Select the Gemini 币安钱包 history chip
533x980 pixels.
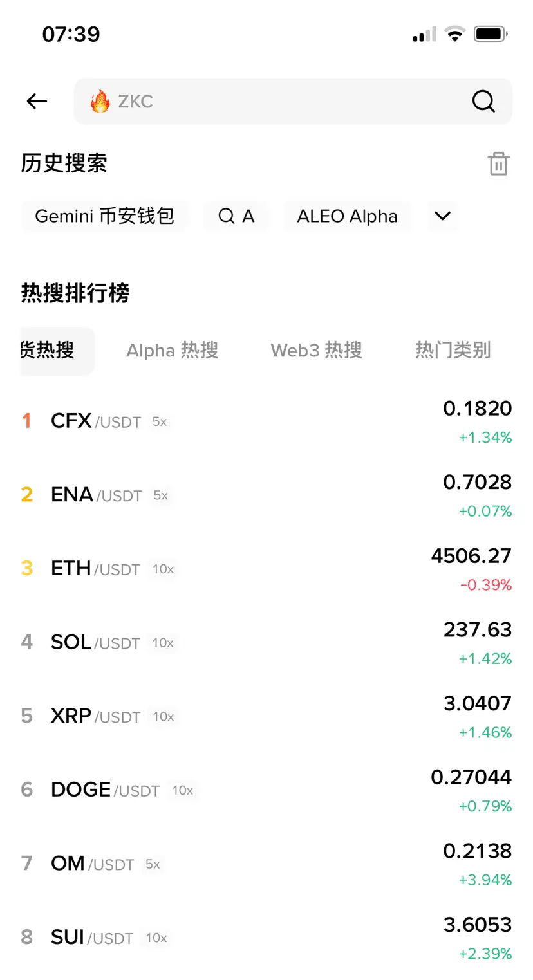pyautogui.click(x=104, y=216)
